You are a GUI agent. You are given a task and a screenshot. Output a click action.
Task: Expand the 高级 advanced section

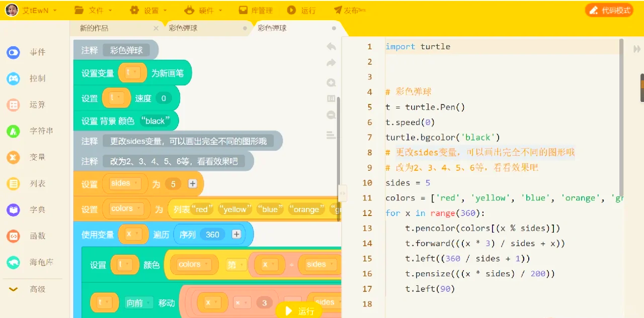pos(28,289)
